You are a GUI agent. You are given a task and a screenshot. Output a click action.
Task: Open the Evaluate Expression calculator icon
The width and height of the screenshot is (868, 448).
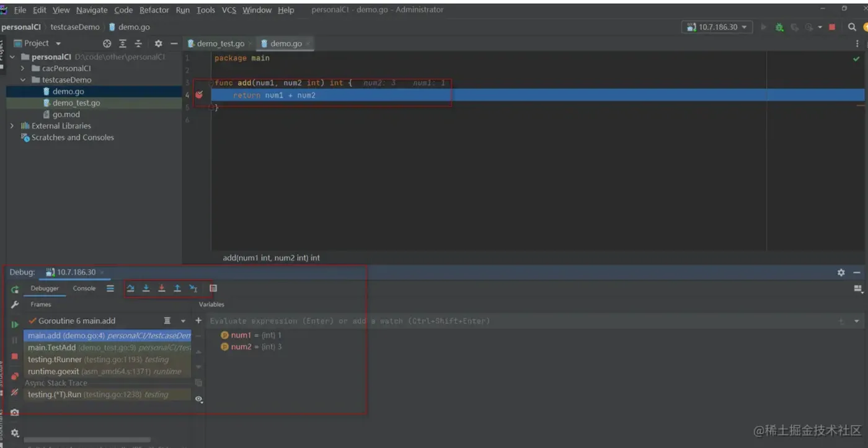pos(213,288)
